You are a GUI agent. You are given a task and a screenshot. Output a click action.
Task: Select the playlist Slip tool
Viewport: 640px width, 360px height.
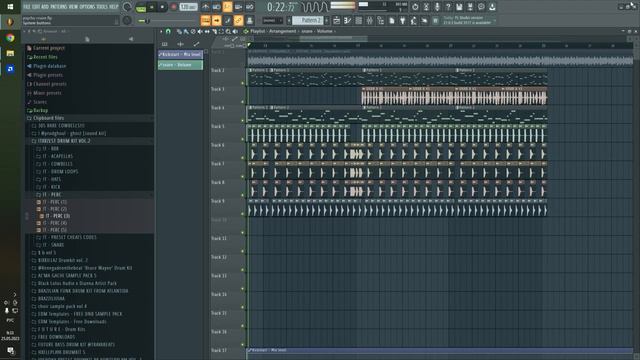(207, 31)
